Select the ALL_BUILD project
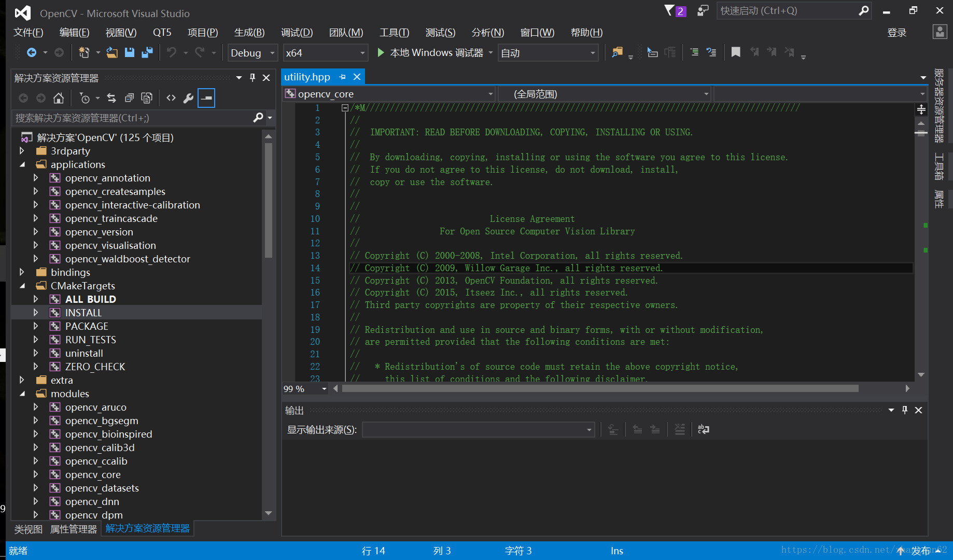 click(91, 299)
